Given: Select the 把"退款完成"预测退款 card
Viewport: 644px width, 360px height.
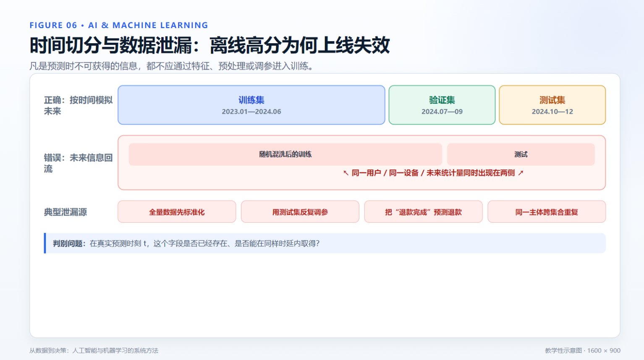Looking at the screenshot, I should [x=424, y=212].
